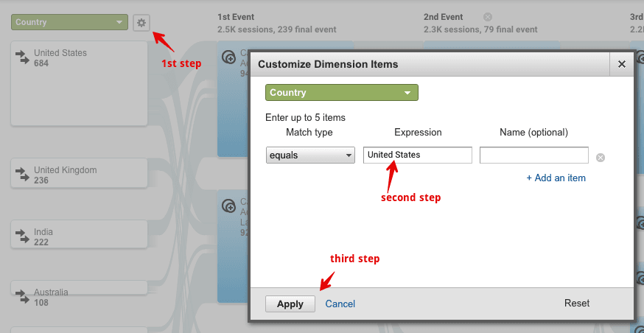644x333 pixels.
Task: Click the India node arrow icon
Action: coord(23,236)
